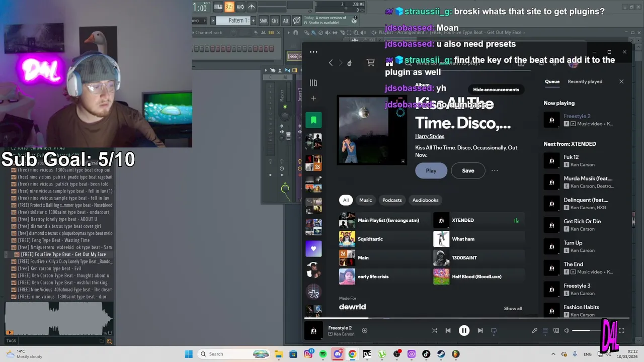Open Steam from the Windows taskbar

(441, 354)
